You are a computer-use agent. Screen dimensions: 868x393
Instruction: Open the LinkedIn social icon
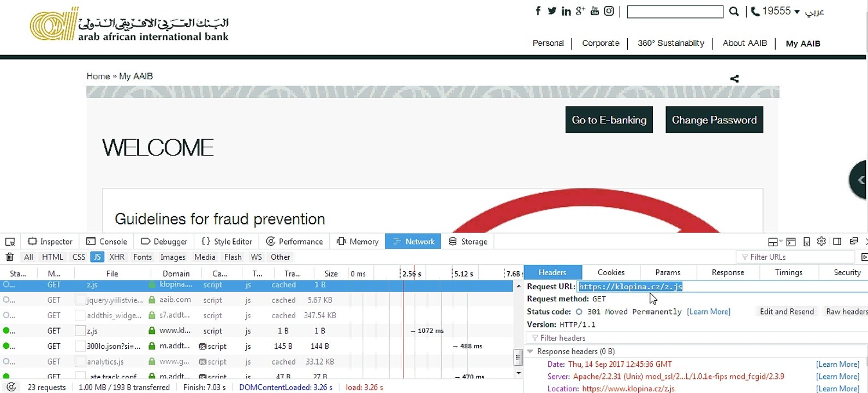pos(566,11)
